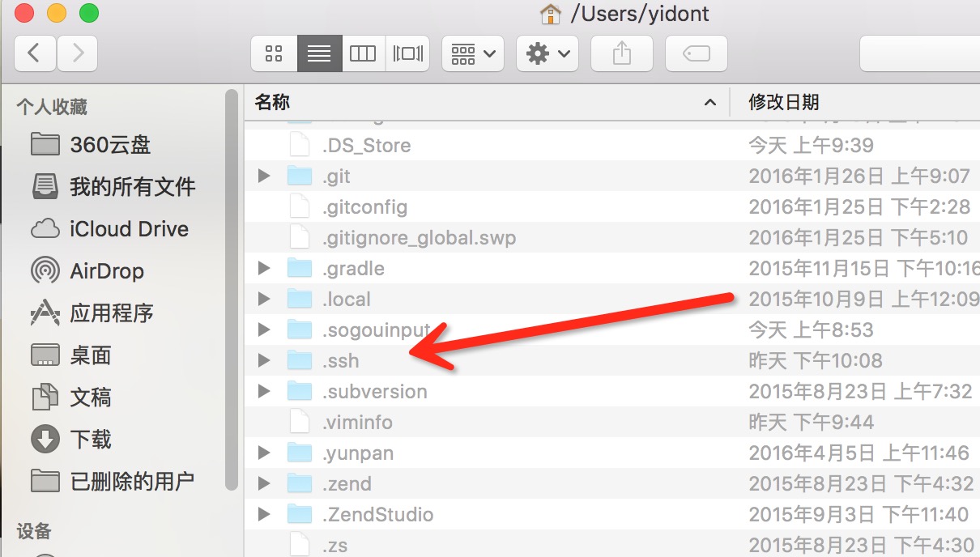980x557 pixels.
Task: Click the 设备 sidebar section header
Action: pyautogui.click(x=34, y=531)
